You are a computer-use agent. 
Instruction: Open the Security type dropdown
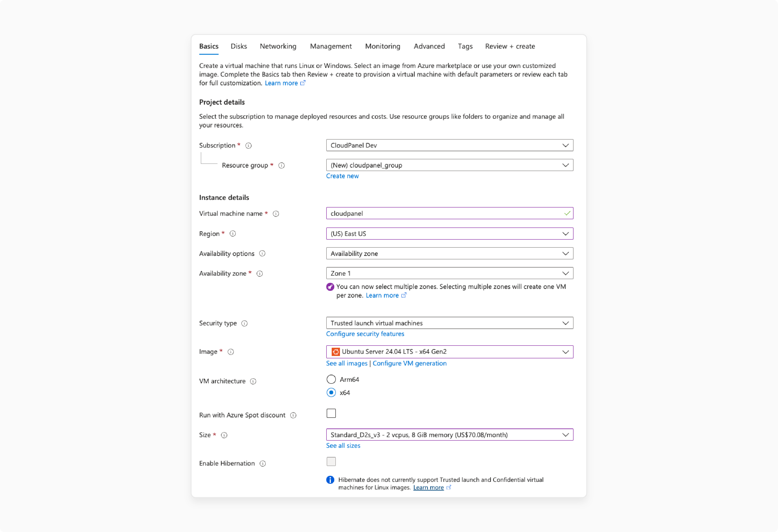point(450,323)
